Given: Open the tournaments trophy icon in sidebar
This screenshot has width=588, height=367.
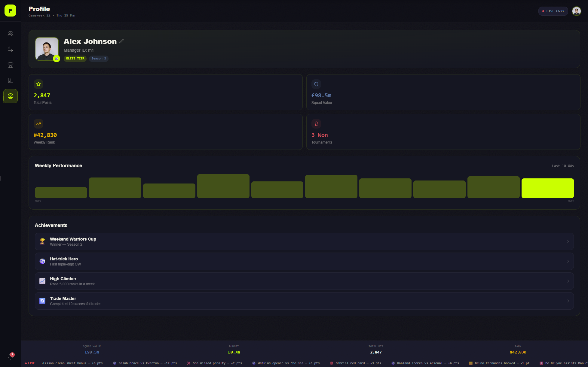Looking at the screenshot, I should [11, 65].
